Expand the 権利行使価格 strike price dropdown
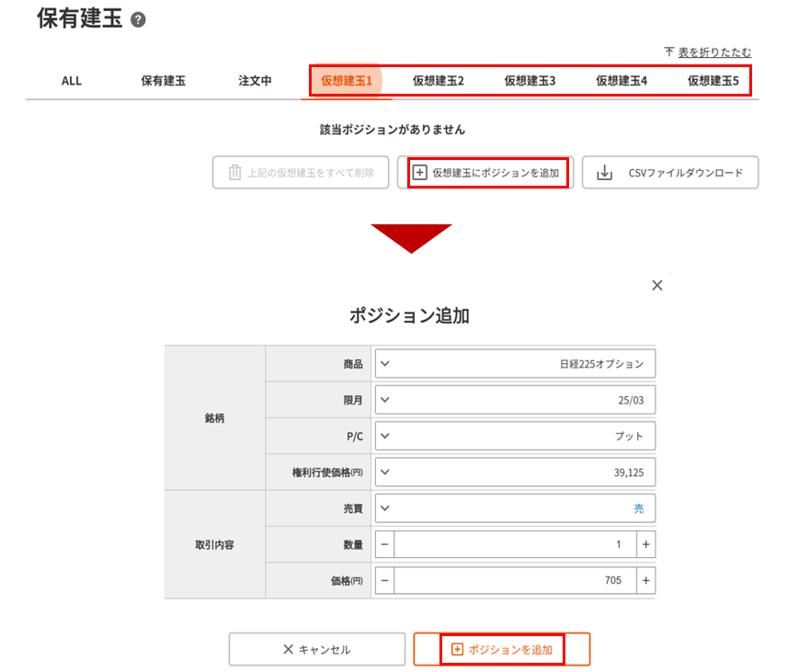This screenshot has width=787, height=672. click(383, 472)
